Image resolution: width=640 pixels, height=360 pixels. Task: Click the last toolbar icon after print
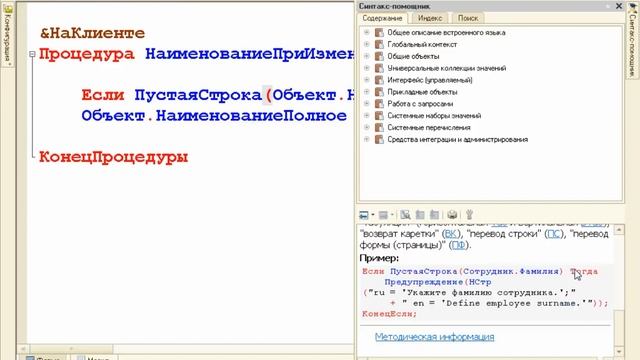coord(469,215)
